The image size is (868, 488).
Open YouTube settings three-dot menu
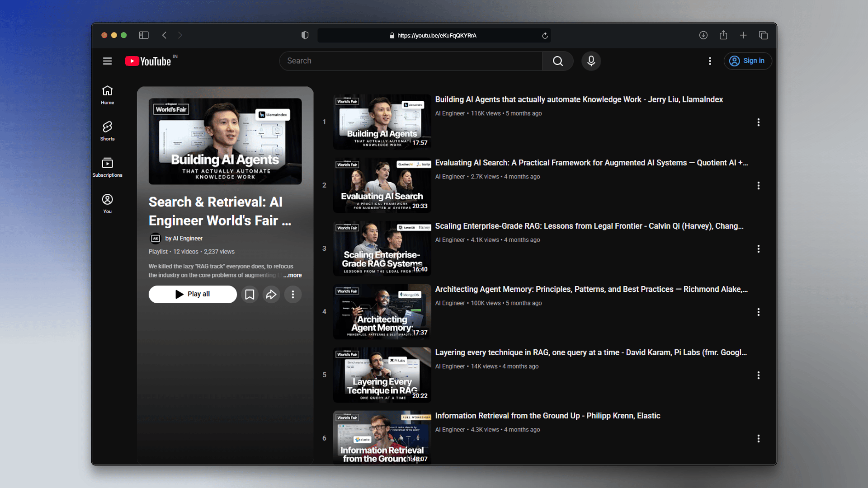tap(710, 61)
